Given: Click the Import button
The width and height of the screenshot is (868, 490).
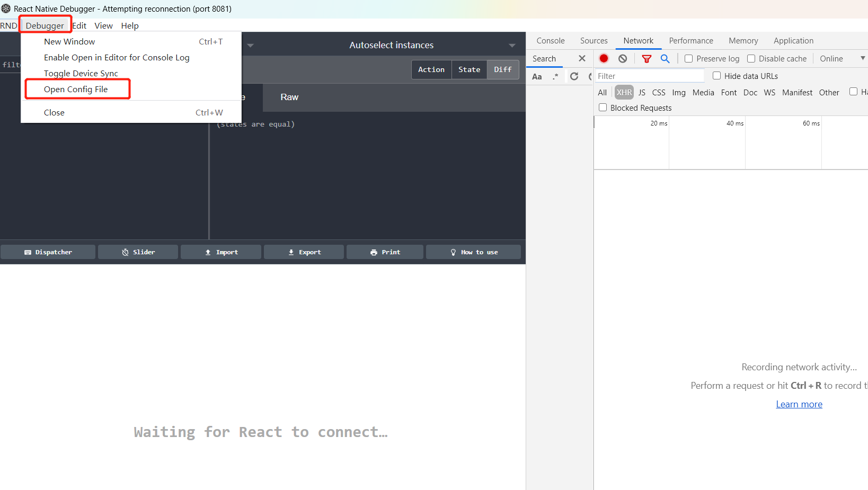Looking at the screenshot, I should [221, 252].
